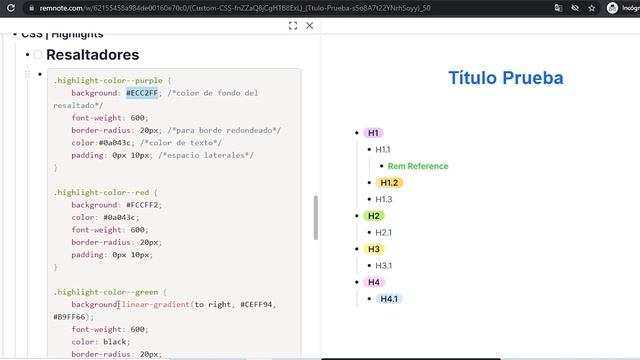This screenshot has height=360, width=640.
Task: Click the selected #ECC2FF color value
Action: [142, 93]
